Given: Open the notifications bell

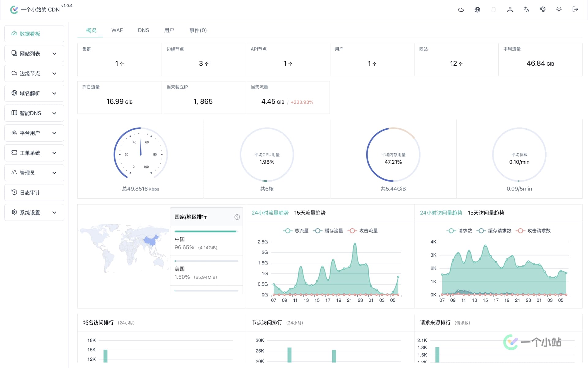Looking at the screenshot, I should pos(494,10).
